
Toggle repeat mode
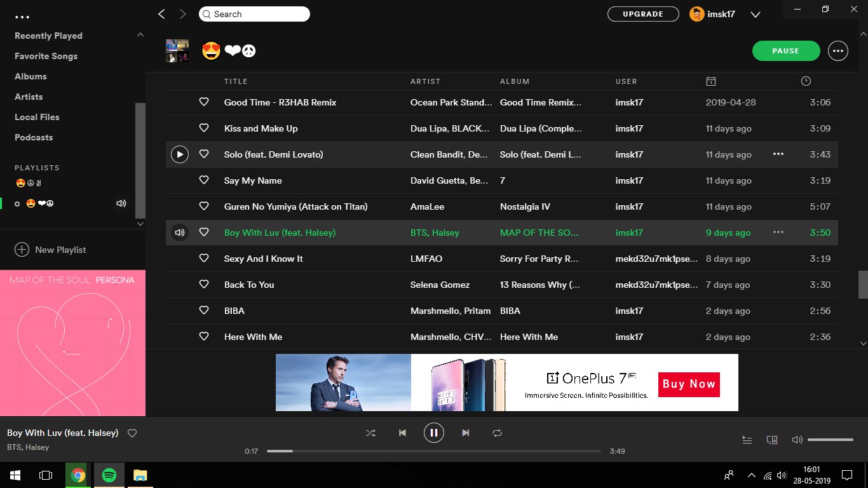[x=498, y=433]
